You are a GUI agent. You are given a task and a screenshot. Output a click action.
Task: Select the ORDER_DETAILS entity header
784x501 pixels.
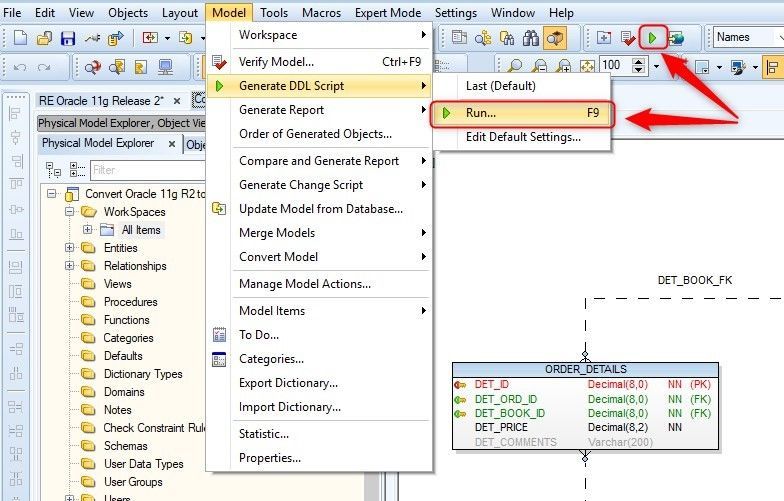point(586,370)
